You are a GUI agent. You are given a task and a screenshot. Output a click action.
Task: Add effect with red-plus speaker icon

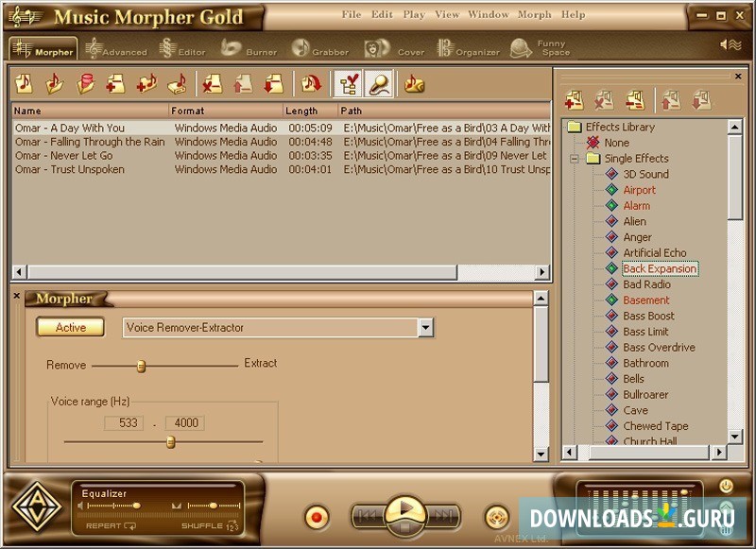pyautogui.click(x=575, y=100)
